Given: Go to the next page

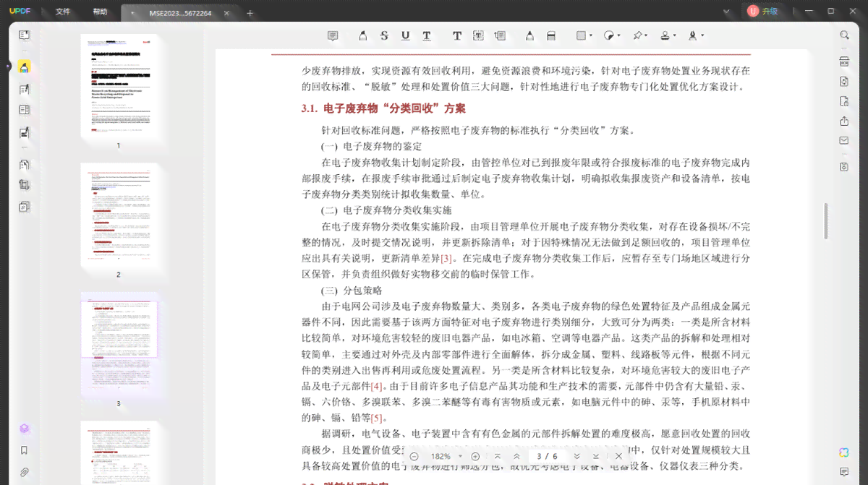Looking at the screenshot, I should tap(576, 456).
